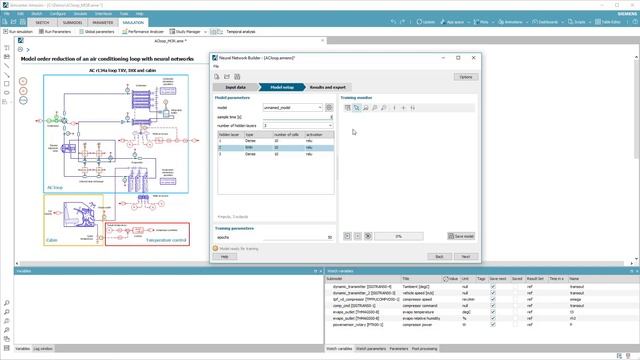Click the Back button in the builder dialog
This screenshot has height=360, width=640.
coord(439,256)
